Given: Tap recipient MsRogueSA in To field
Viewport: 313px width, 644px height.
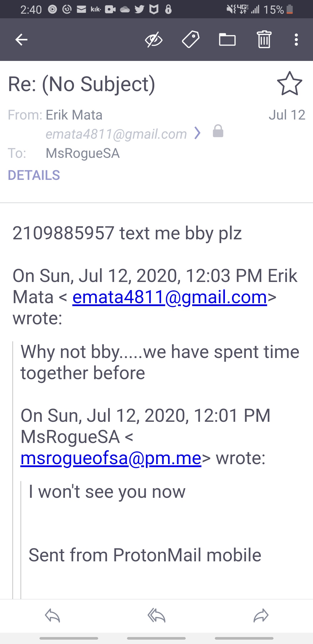Looking at the screenshot, I should click(x=83, y=153).
